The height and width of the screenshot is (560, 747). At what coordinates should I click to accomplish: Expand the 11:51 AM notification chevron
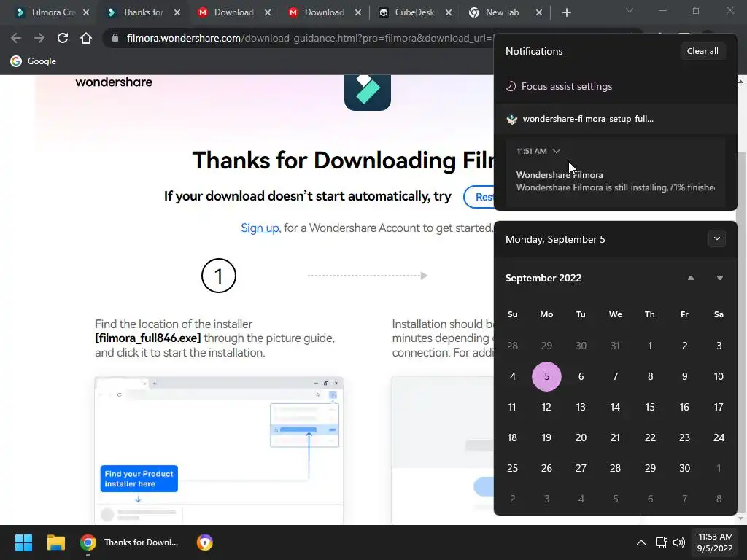click(556, 151)
